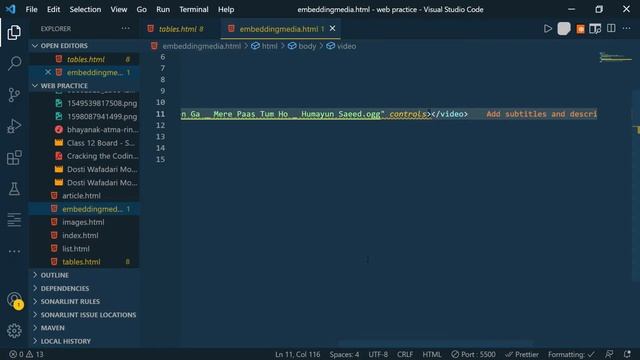
Task: Open images.html in the explorer
Action: click(84, 222)
